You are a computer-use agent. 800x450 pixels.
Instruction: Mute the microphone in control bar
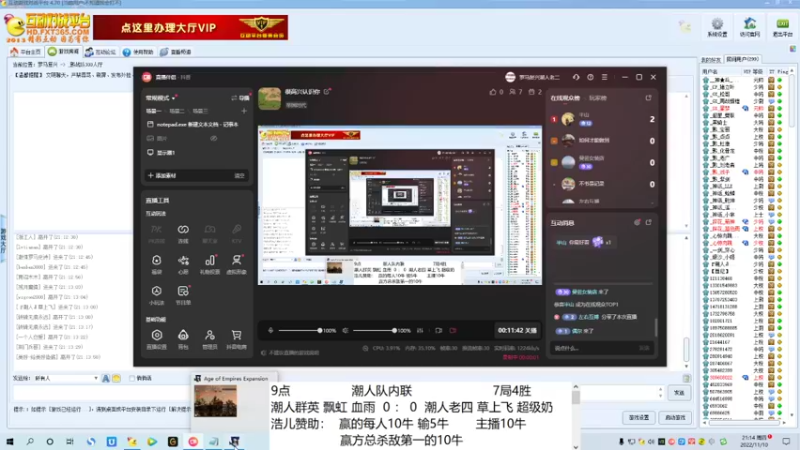click(x=270, y=331)
